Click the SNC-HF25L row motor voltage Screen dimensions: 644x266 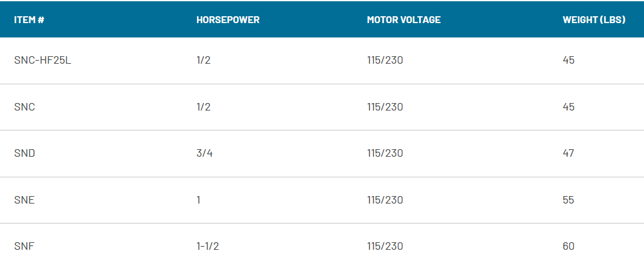click(x=385, y=61)
